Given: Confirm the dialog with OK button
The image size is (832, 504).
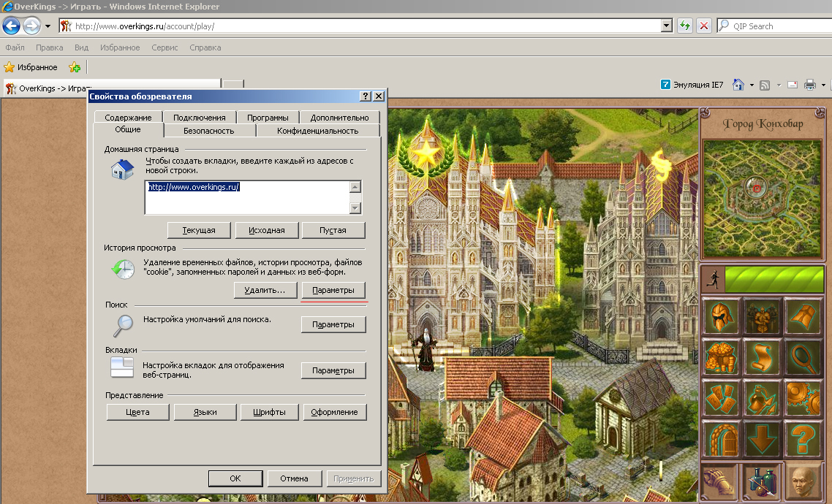Looking at the screenshot, I should click(235, 478).
